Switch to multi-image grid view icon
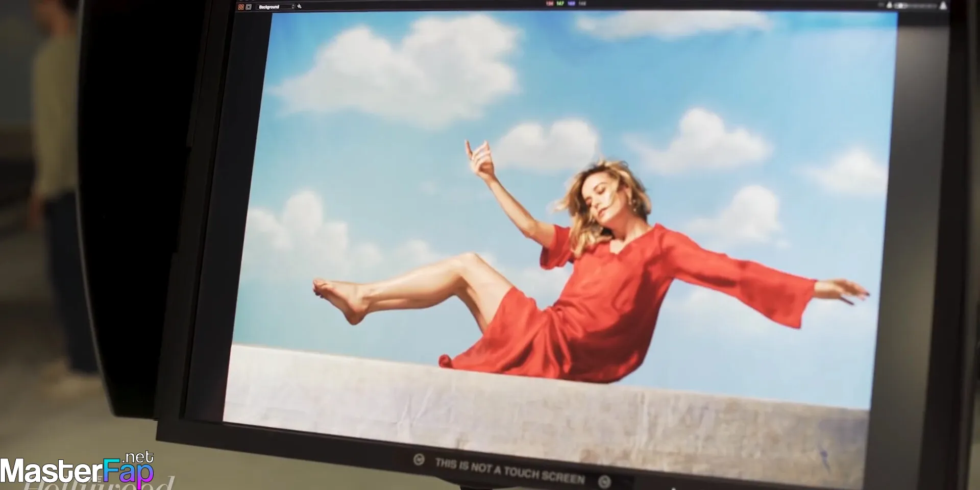Image resolution: width=980 pixels, height=490 pixels. pos(241,7)
